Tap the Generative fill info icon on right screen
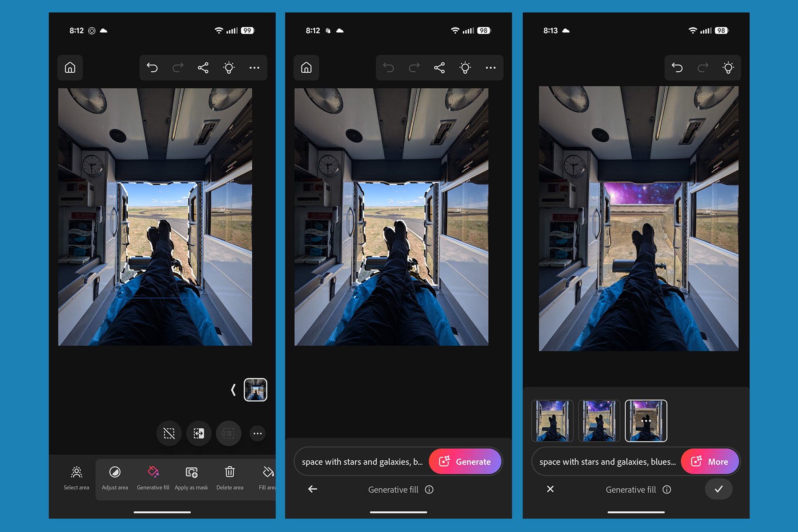 click(667, 489)
